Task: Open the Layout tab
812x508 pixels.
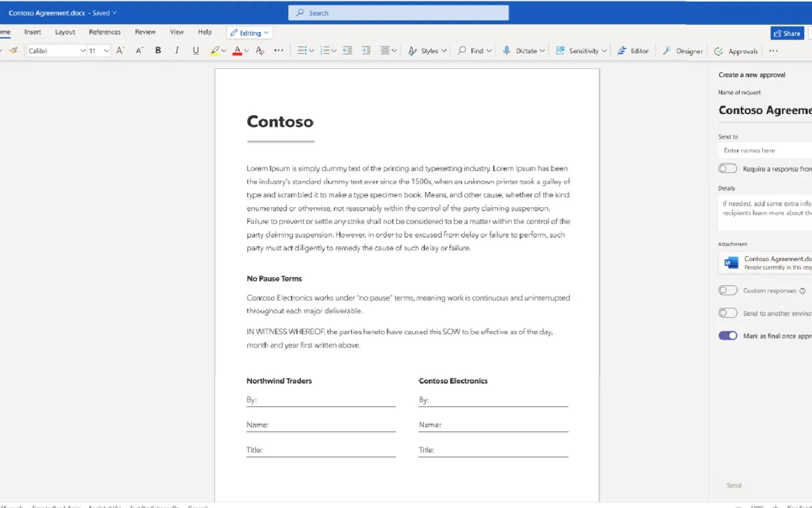Action: pos(65,32)
